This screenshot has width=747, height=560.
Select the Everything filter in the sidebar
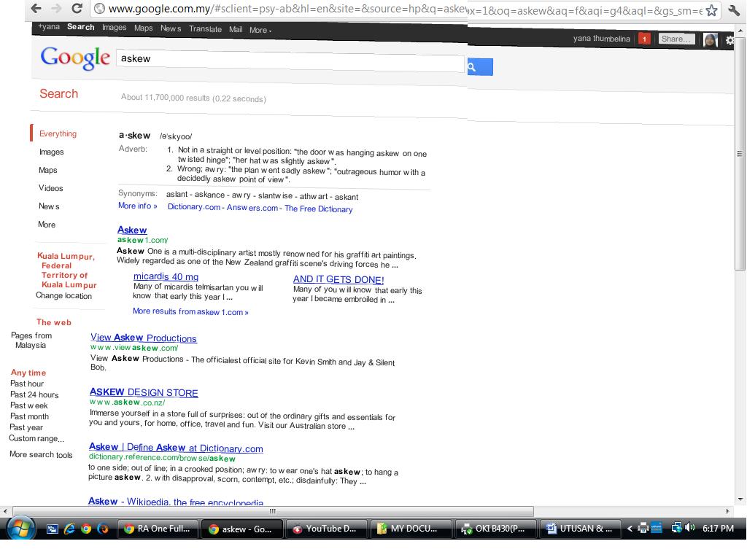point(58,134)
